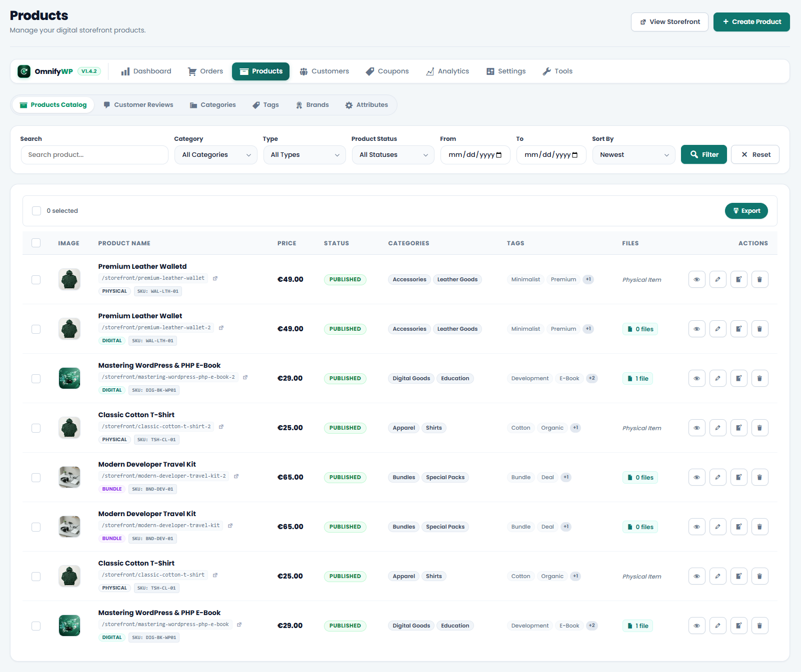Open the From date picker calendar icon

tap(498, 155)
